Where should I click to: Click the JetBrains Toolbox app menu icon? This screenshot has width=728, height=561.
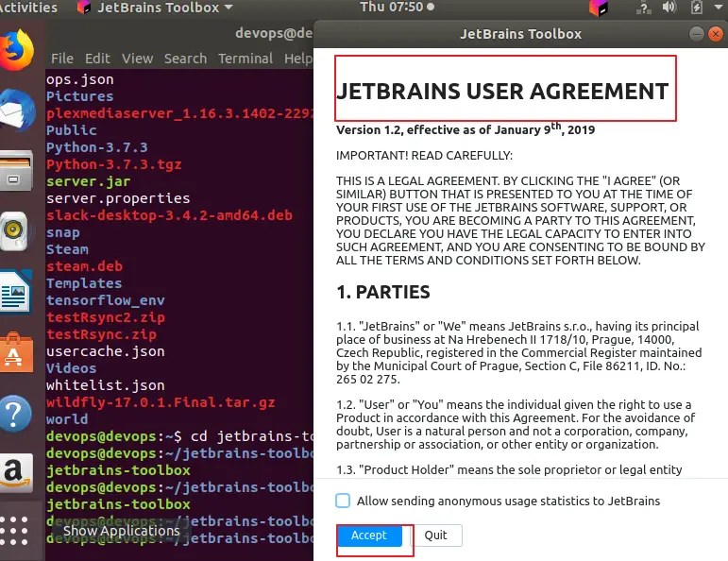point(84,7)
